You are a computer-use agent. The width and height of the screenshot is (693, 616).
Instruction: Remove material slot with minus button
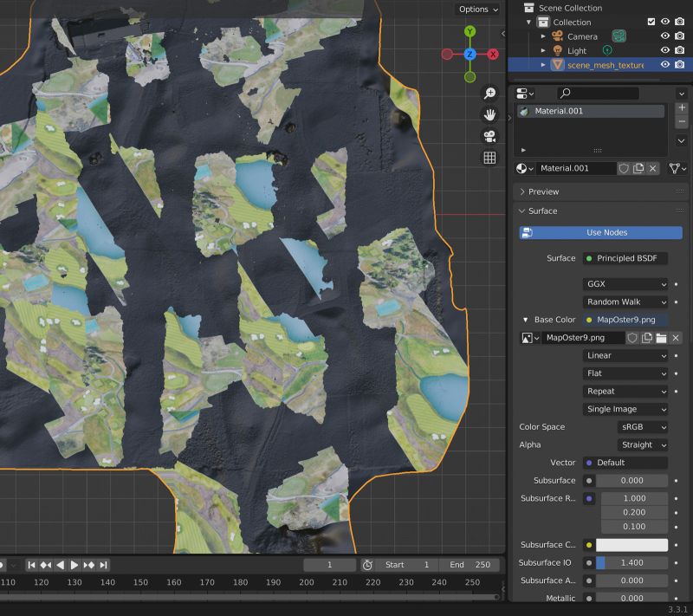[682, 122]
